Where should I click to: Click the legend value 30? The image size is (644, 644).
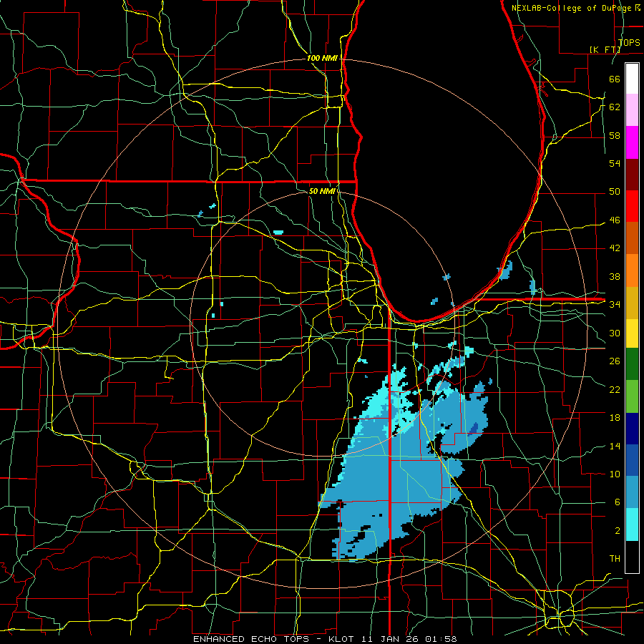click(615, 333)
